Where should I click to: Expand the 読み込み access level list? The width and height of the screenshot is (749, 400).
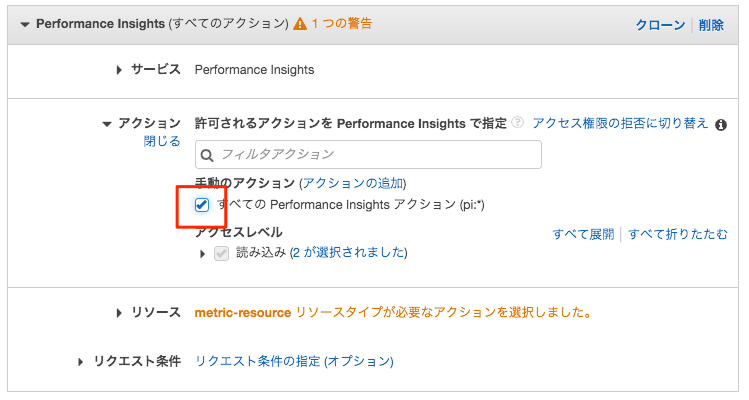[203, 254]
